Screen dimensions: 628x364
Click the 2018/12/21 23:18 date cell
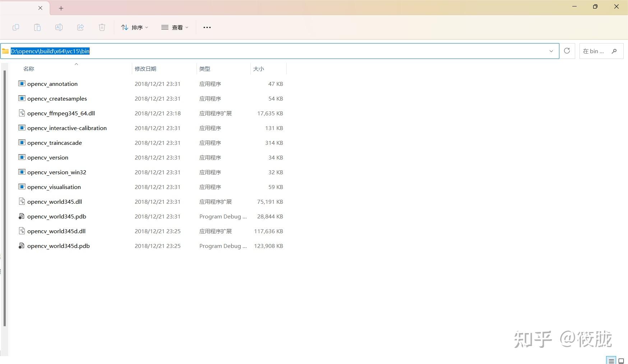point(158,113)
